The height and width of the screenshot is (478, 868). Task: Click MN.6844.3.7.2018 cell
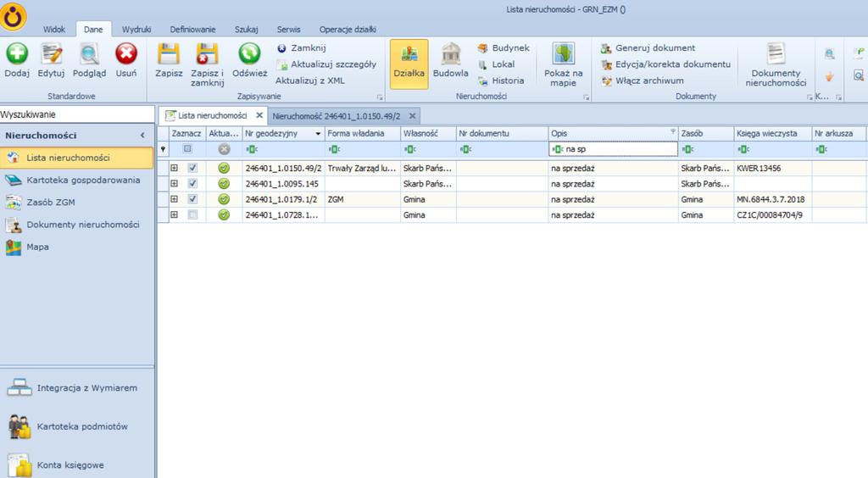[772, 199]
